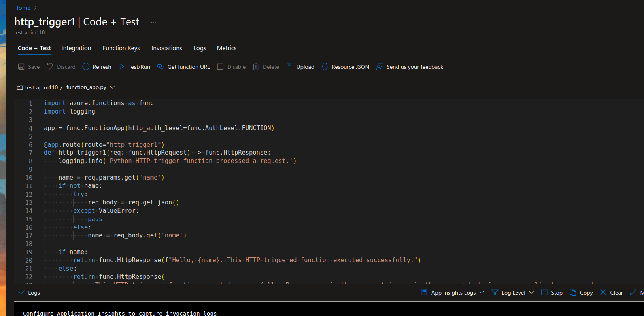The height and width of the screenshot is (316, 644).
Task: Click the @app.route decorator code line
Action: point(104,145)
